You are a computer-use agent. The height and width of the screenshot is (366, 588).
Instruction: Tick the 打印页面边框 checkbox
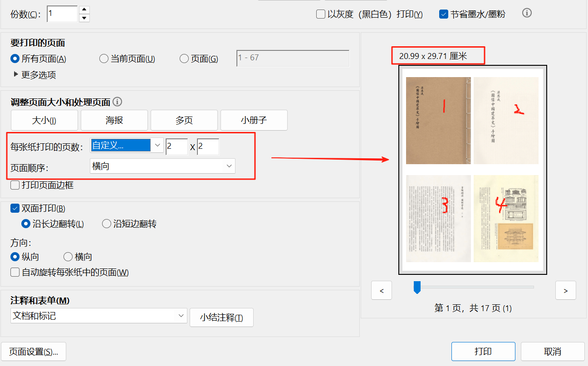pos(15,185)
